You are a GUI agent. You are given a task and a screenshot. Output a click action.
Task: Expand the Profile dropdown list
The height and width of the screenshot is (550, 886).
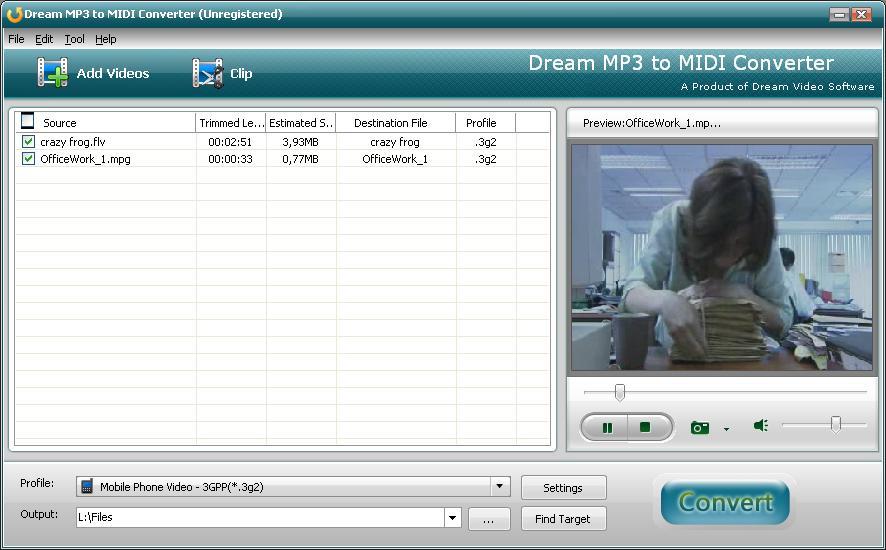(x=500, y=486)
